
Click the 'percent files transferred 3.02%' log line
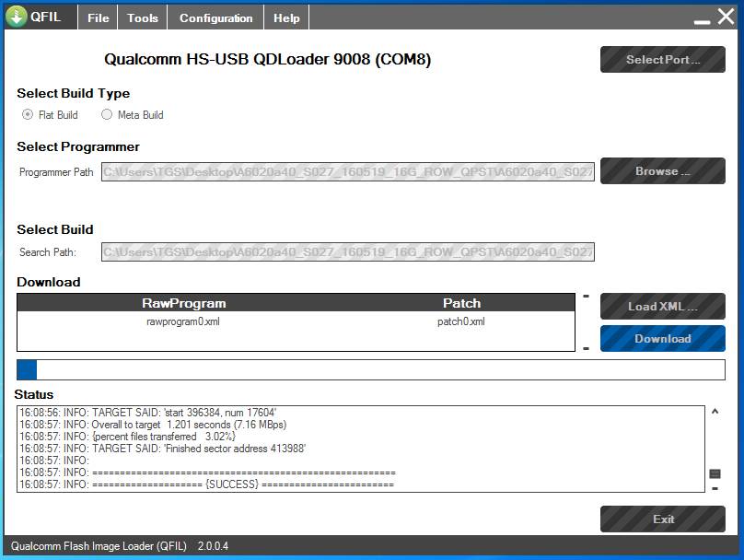128,437
